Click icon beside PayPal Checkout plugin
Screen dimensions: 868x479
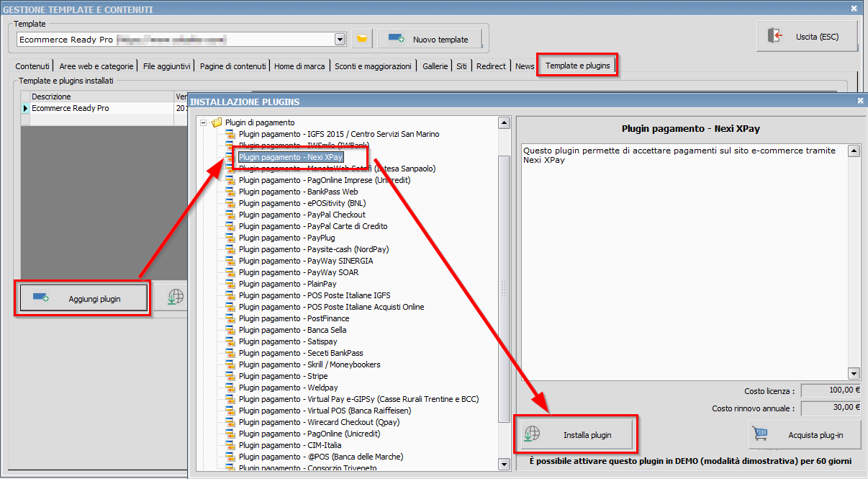click(230, 215)
